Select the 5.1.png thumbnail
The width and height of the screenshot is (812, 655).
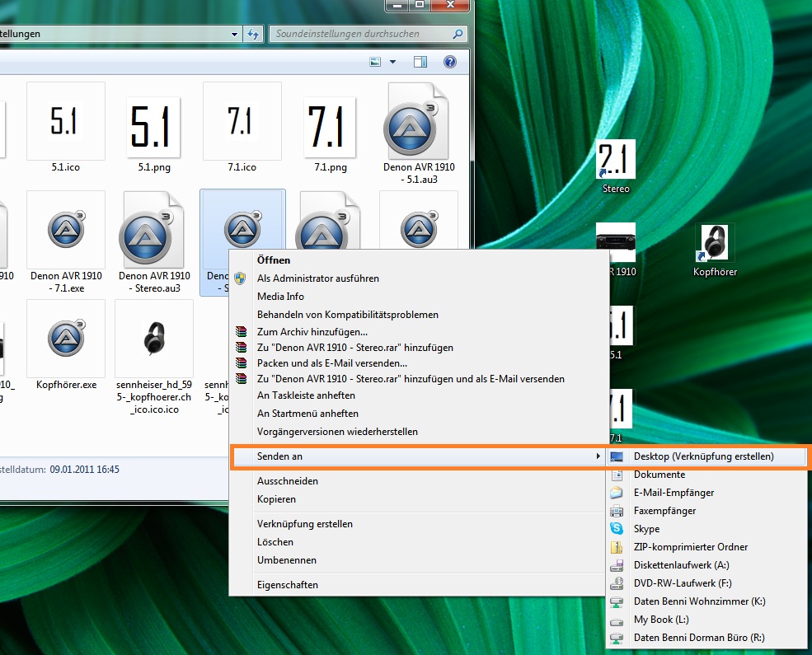[x=153, y=127]
